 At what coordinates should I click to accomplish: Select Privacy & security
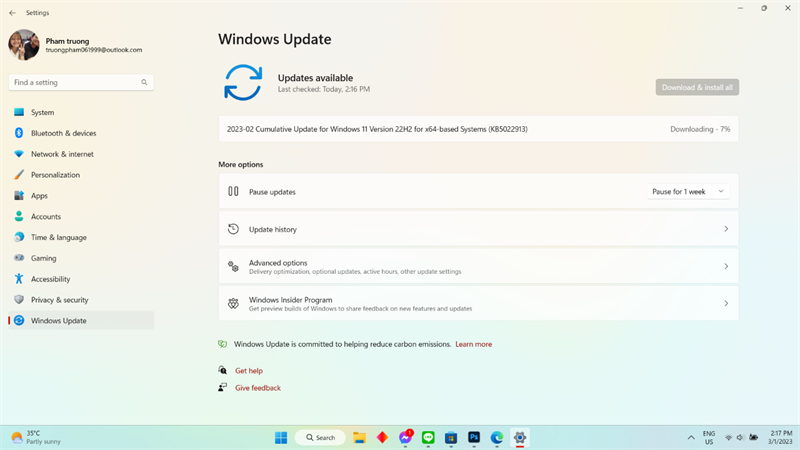click(81, 300)
